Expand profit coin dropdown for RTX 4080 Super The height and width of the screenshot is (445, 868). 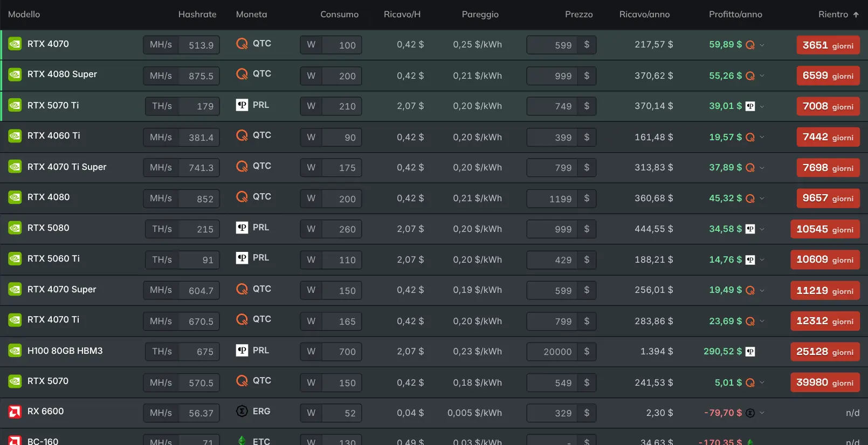tap(762, 76)
